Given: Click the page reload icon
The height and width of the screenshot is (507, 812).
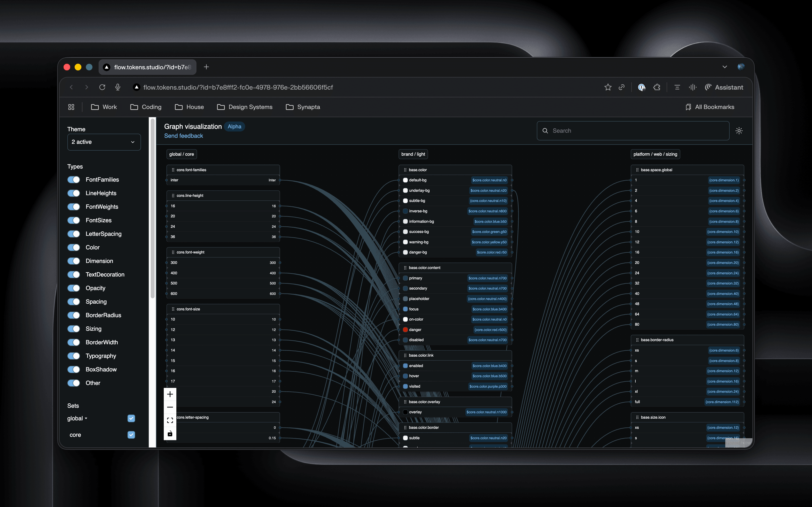Looking at the screenshot, I should (102, 87).
